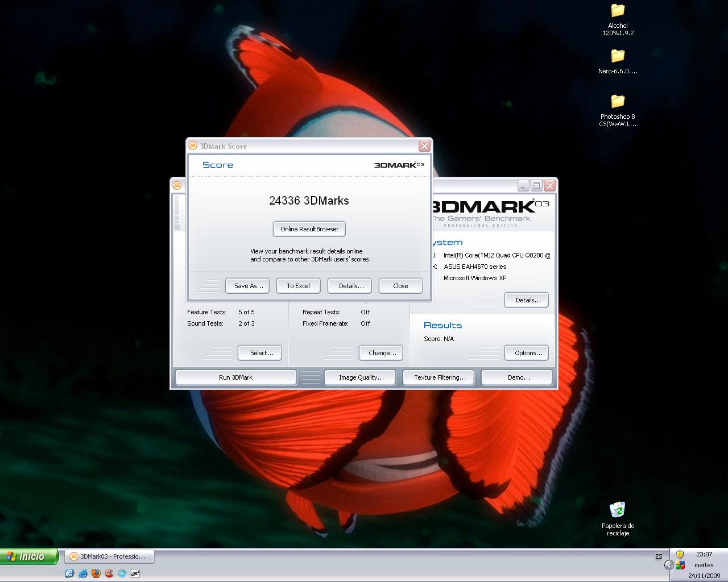Viewport: 728px width, 582px height.
Task: Click the 3DMark Score dialog title icon
Action: [193, 146]
